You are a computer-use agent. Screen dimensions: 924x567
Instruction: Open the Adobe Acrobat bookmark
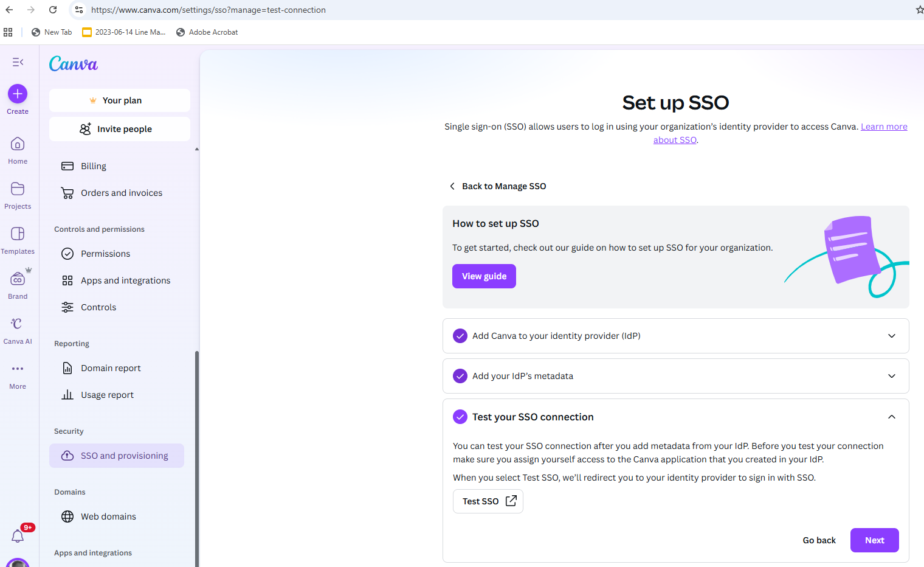click(x=207, y=32)
